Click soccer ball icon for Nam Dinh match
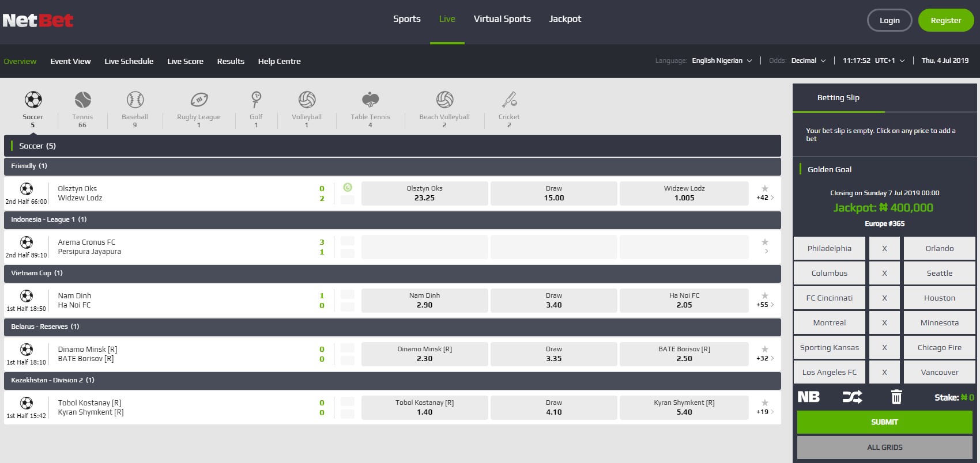980x463 pixels. pos(27,296)
